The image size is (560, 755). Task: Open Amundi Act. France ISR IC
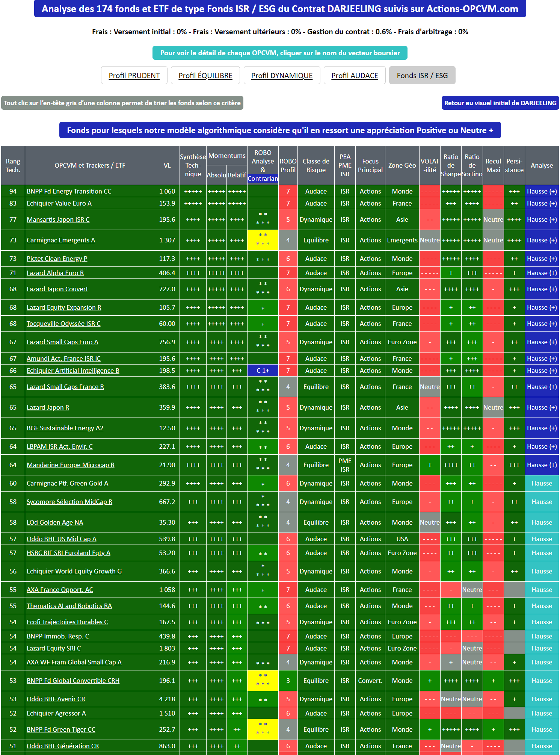pyautogui.click(x=63, y=359)
